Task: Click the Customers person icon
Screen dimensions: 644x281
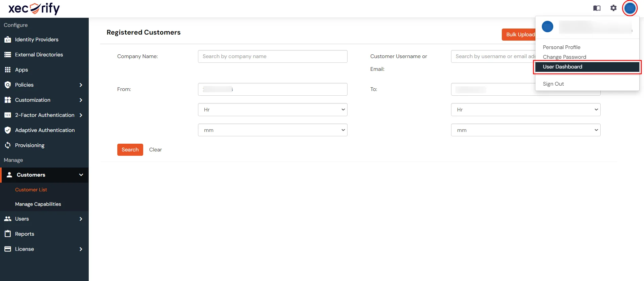Action: tap(9, 175)
